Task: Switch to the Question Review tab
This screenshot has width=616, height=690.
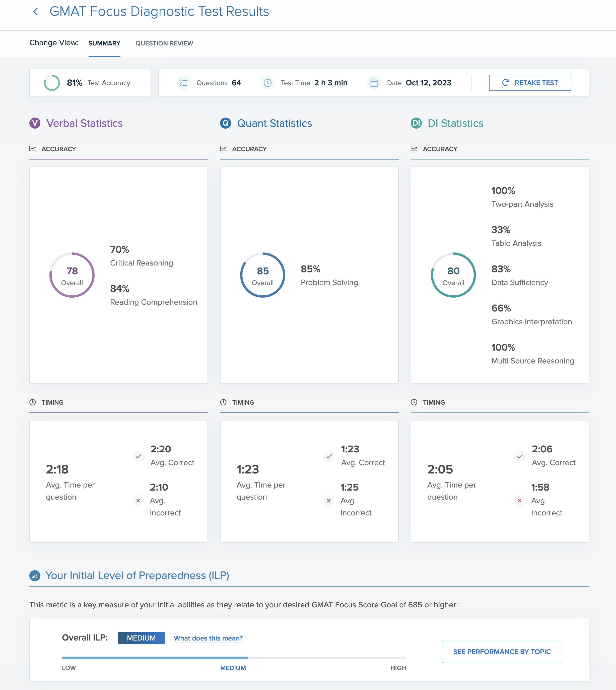Action: (164, 43)
